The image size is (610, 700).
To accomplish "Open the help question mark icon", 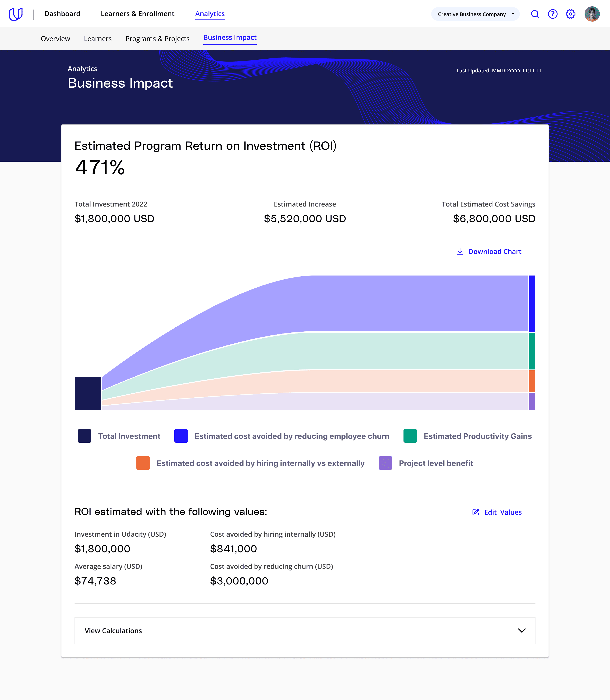I will coord(552,14).
